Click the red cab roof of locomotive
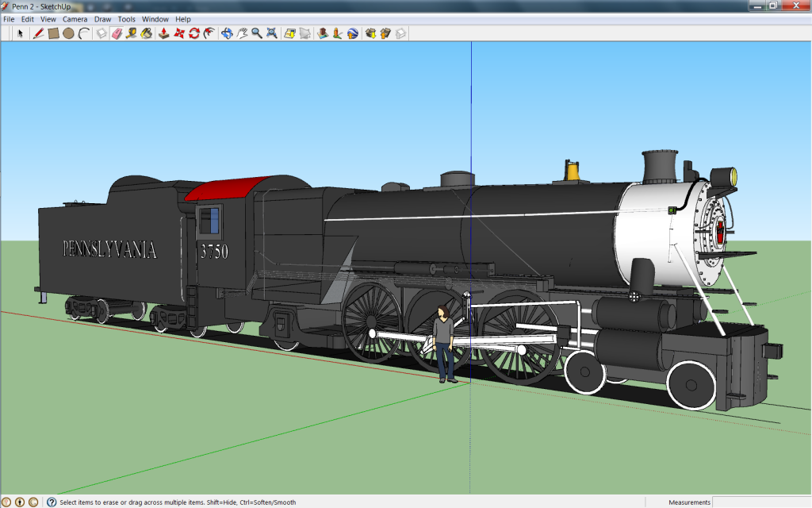 tap(226, 188)
